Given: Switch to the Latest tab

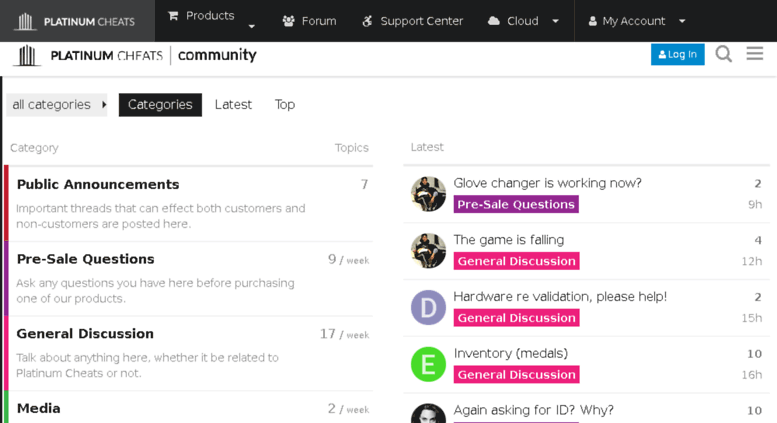Looking at the screenshot, I should 233,105.
